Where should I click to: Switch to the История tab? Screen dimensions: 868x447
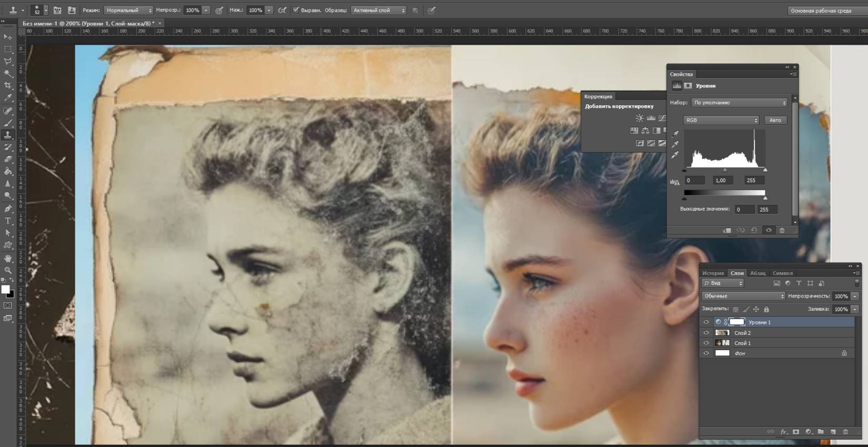pyautogui.click(x=713, y=273)
